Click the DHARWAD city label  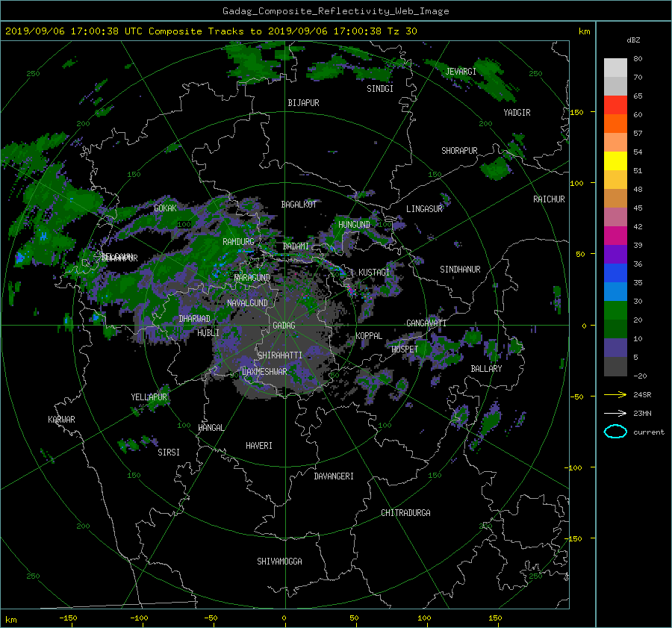click(x=195, y=319)
